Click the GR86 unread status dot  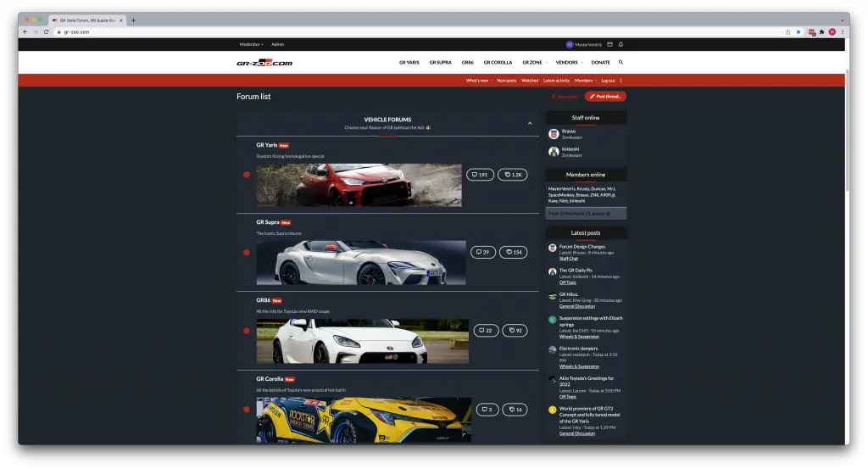tap(247, 331)
